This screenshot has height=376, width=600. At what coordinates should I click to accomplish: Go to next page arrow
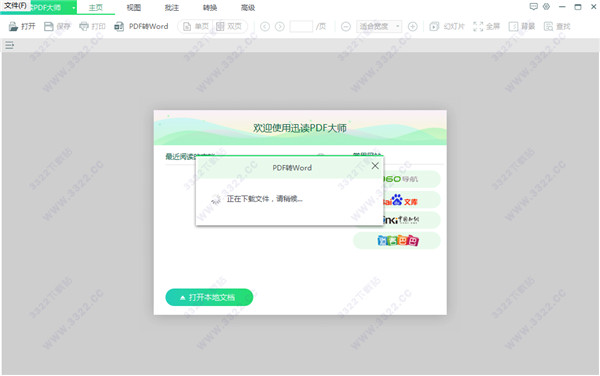(x=280, y=26)
